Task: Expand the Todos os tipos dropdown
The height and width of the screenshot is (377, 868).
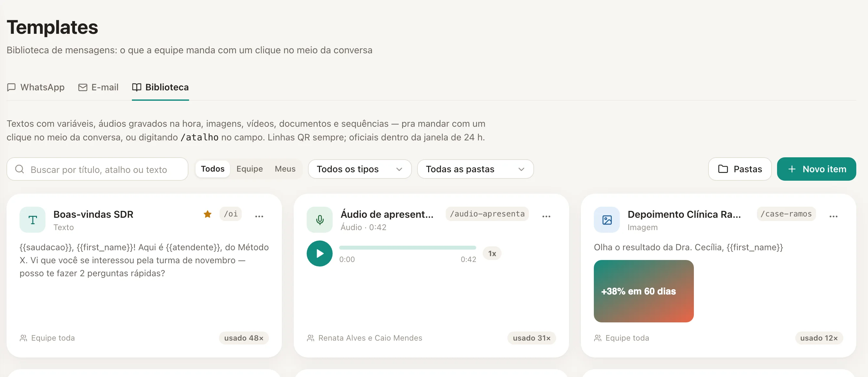Action: (x=360, y=169)
